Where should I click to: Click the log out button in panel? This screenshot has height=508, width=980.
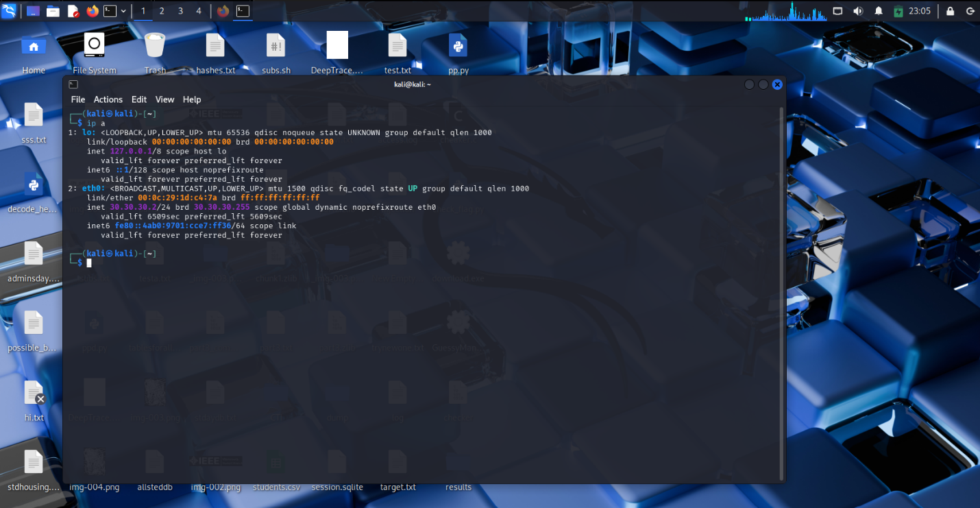970,11
